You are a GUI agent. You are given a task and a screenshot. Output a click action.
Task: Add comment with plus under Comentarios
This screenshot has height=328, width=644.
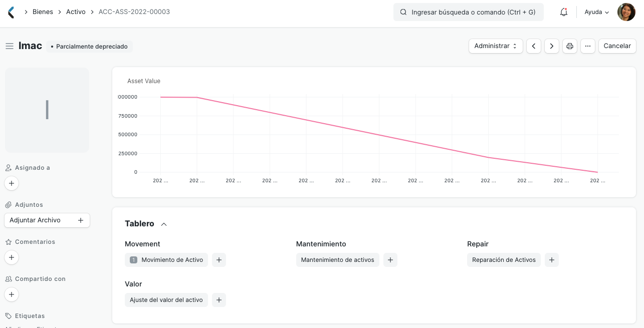pos(12,258)
